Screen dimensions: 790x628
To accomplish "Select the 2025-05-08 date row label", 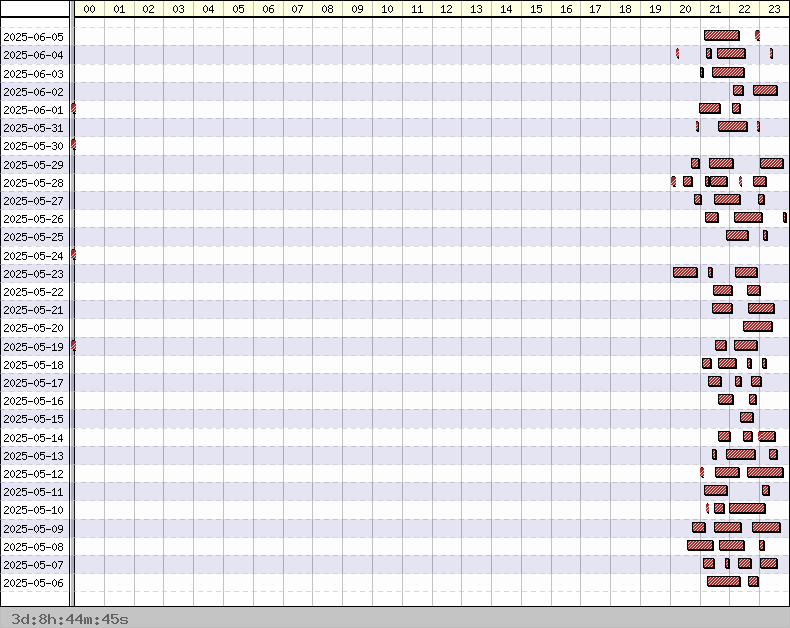I will click(x=34, y=547).
